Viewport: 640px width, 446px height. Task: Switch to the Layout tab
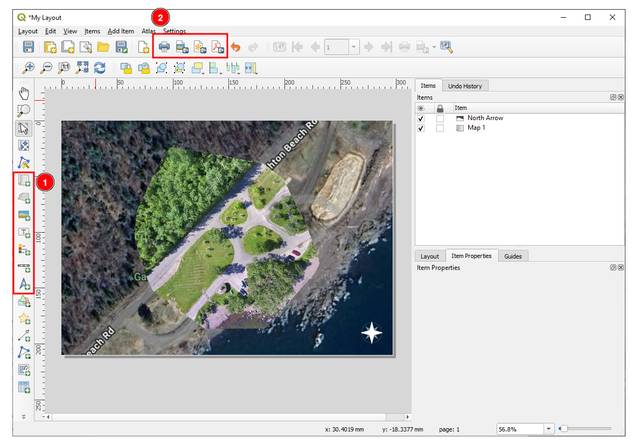pos(429,256)
